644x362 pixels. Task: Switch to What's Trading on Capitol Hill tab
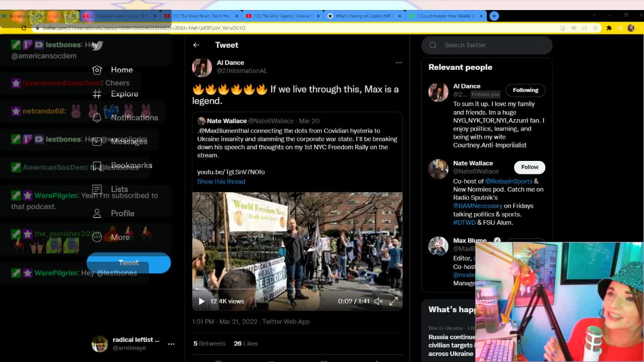364,16
